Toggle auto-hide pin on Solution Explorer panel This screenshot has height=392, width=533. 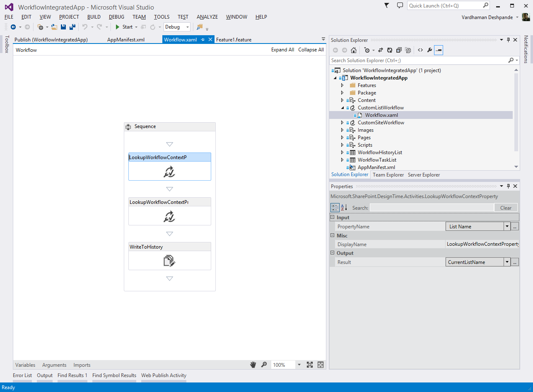click(x=508, y=40)
